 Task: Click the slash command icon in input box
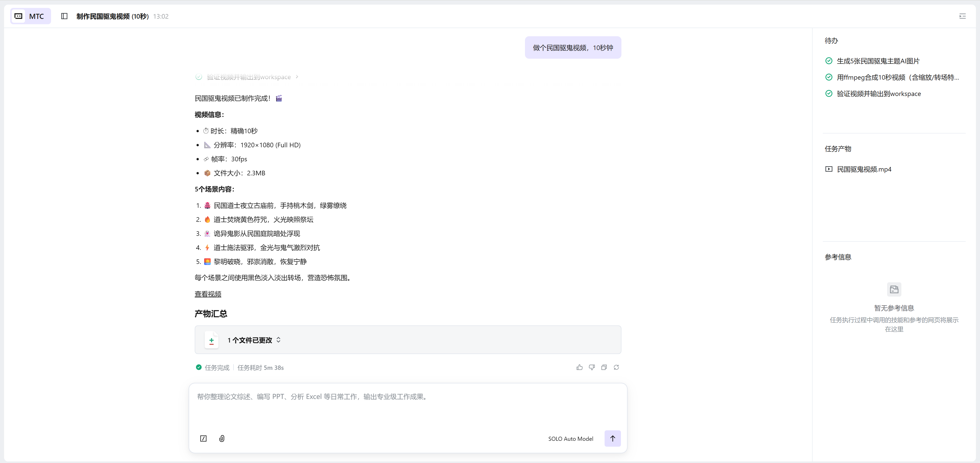(x=204, y=438)
